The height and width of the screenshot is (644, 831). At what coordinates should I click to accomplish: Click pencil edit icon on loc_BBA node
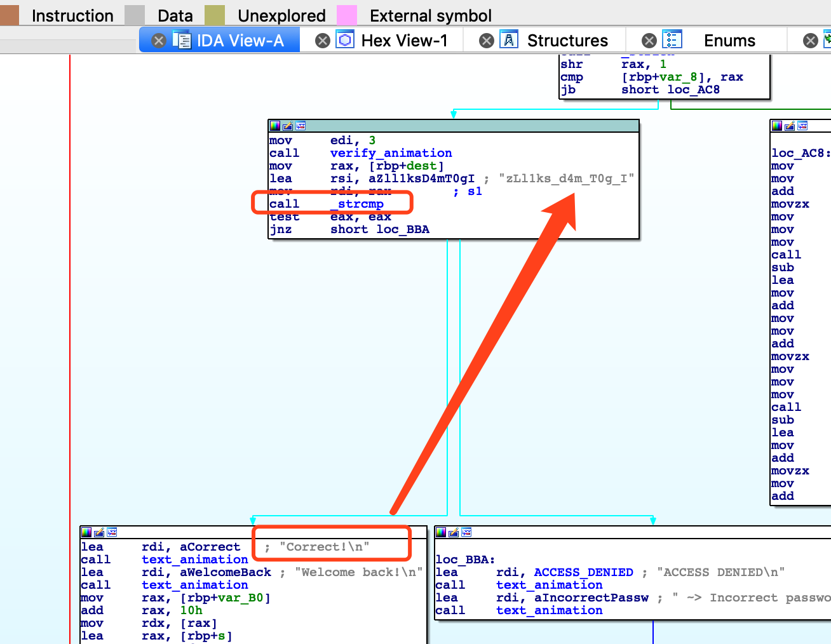click(454, 532)
